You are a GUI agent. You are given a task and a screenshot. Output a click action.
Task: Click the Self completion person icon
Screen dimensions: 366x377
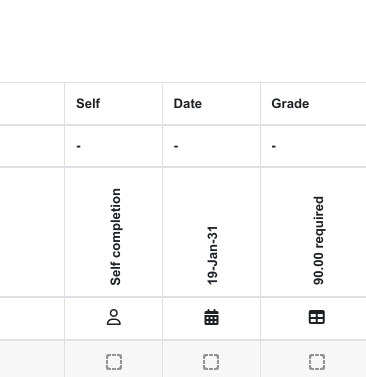(x=114, y=317)
